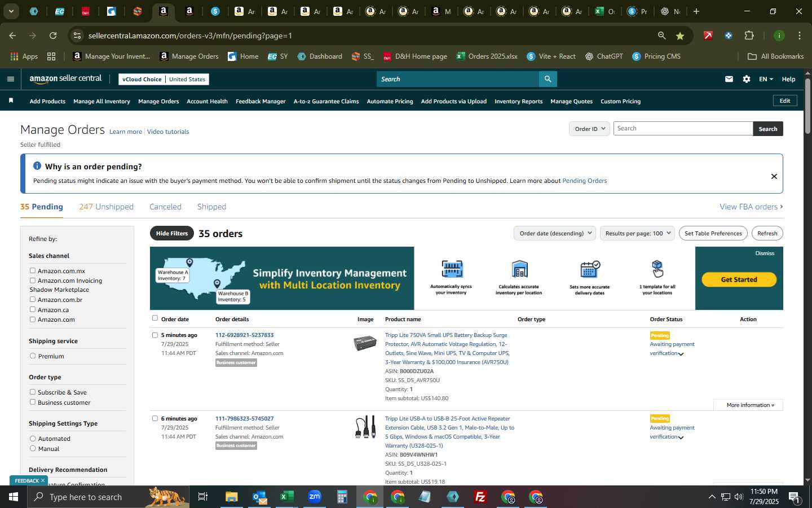
Task: Click the Hide Filters button
Action: click(x=172, y=233)
